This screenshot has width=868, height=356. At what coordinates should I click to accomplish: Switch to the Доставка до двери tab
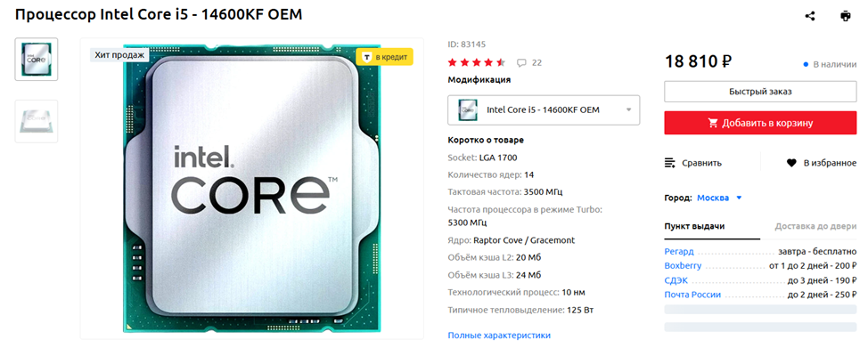pyautogui.click(x=816, y=226)
